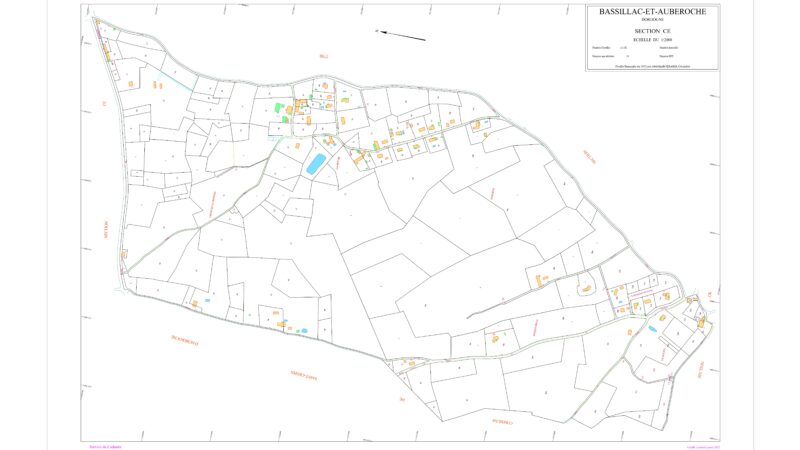Click the ECHELLE DU scale text
The image size is (800, 450).
[x=651, y=38]
